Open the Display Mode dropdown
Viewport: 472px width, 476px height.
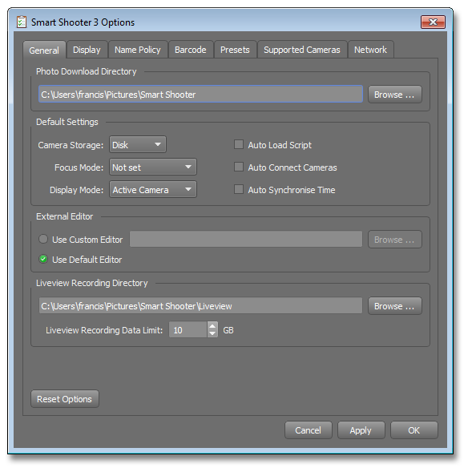point(153,190)
